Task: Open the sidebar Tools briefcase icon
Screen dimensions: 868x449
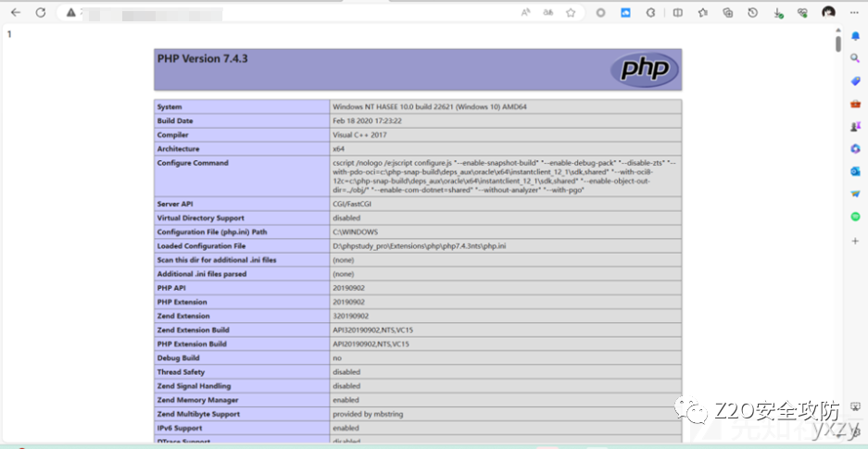Action: click(855, 104)
